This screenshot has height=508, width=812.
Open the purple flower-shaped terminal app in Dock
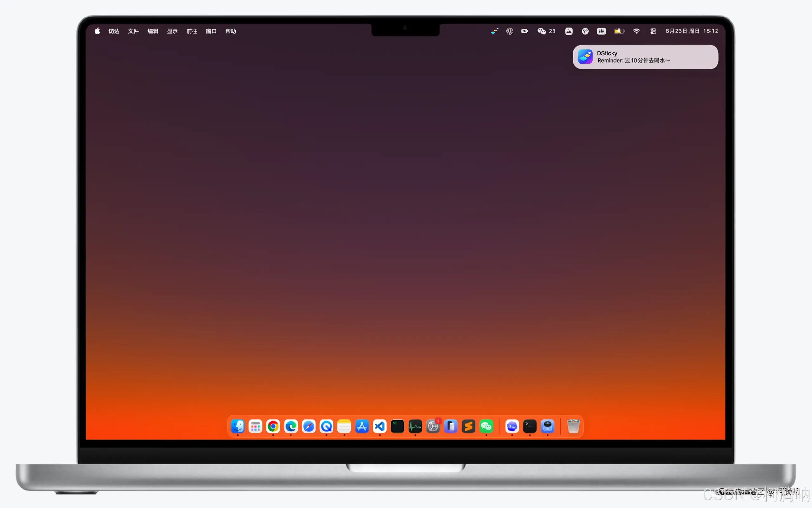[x=512, y=426]
